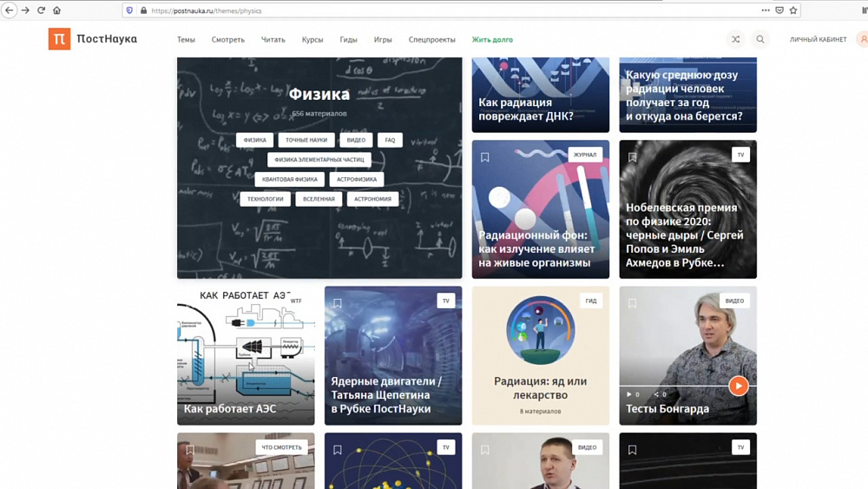Image resolution: width=868 pixels, height=489 pixels.
Task: Click the views count on the Тесты Бонгарда card
Action: pyautogui.click(x=633, y=394)
